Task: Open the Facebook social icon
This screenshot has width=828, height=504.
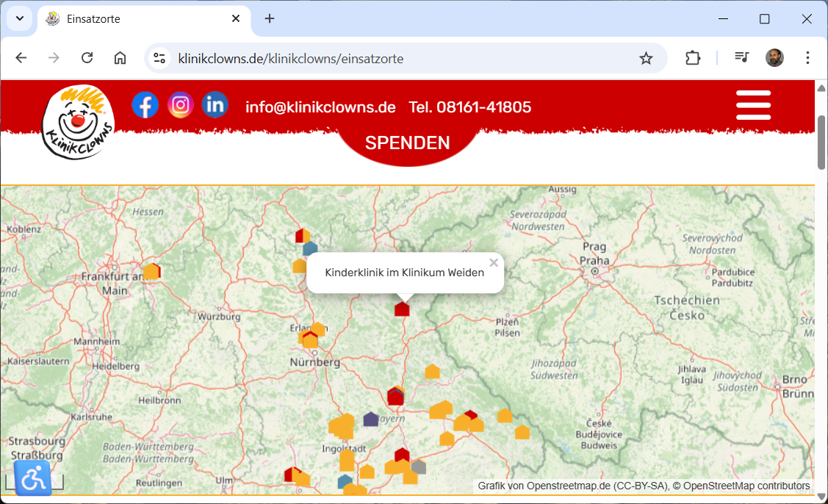Action: (145, 105)
